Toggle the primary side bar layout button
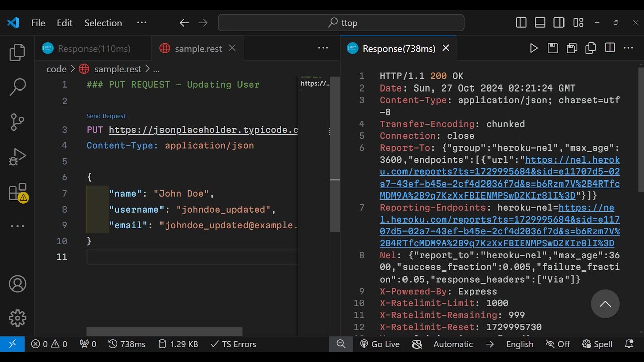The image size is (644, 362). click(x=521, y=23)
